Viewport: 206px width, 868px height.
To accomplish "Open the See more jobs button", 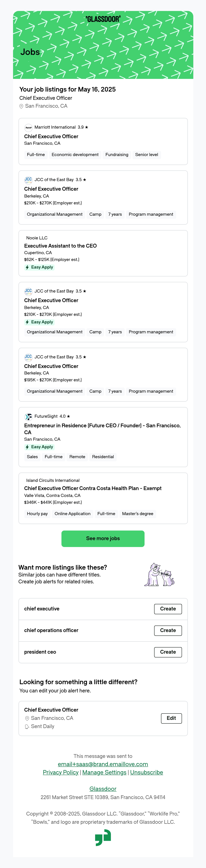I will [103, 538].
